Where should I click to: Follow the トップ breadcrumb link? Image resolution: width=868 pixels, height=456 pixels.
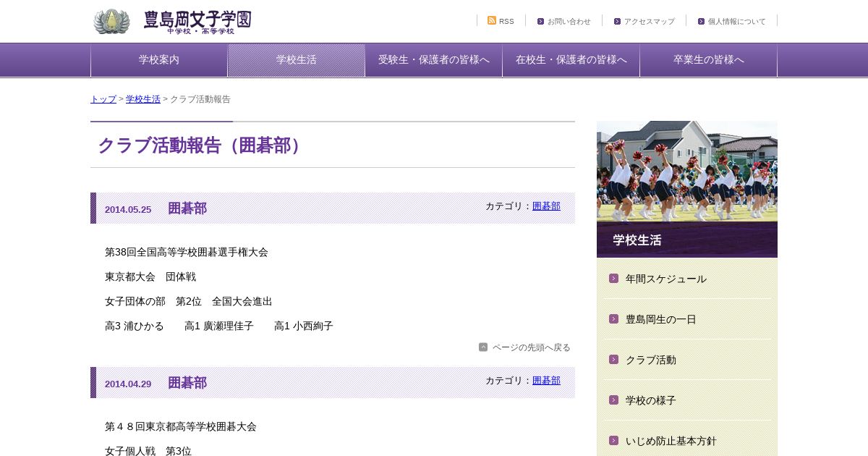103,99
